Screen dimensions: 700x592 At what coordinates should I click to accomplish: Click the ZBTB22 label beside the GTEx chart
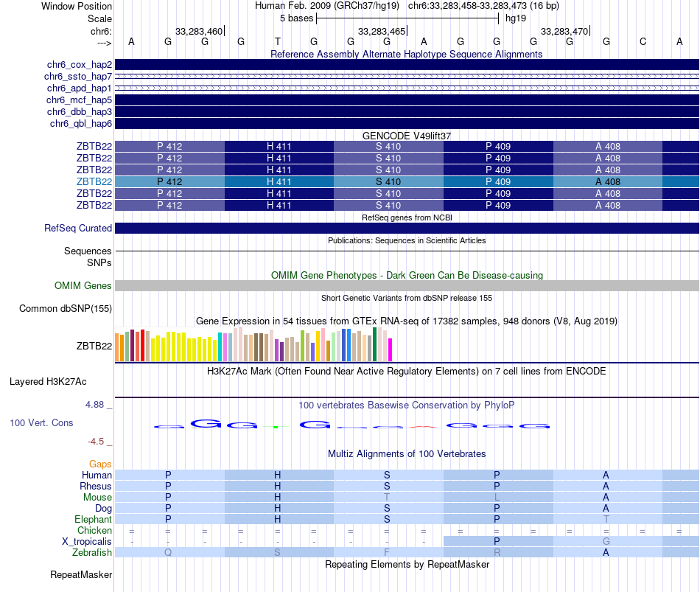point(94,346)
